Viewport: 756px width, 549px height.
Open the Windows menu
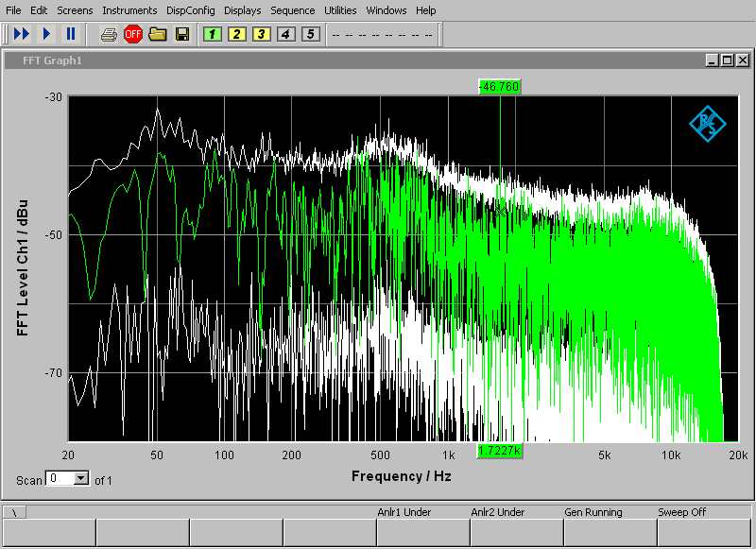pyautogui.click(x=387, y=10)
